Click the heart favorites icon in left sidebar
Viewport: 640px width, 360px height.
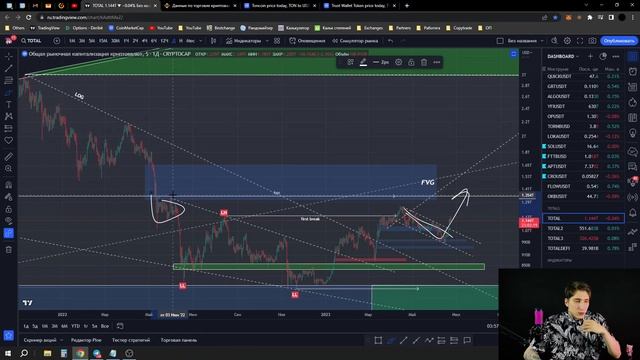[x=9, y=140]
